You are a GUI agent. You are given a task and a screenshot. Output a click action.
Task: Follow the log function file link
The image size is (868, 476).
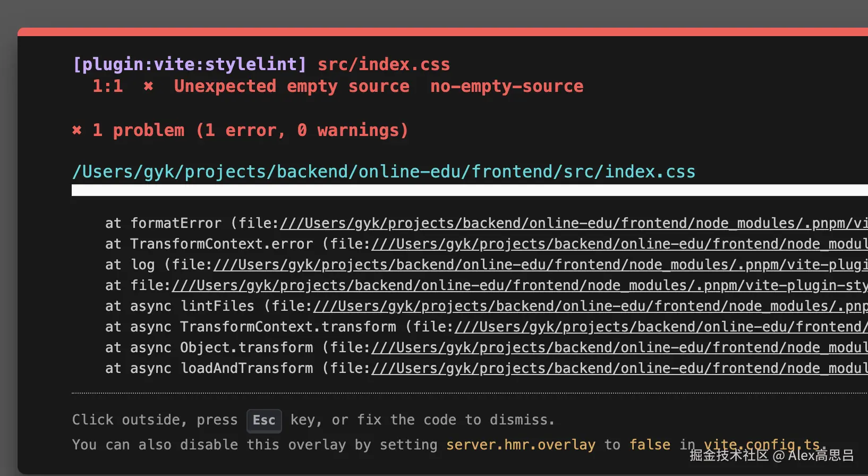pyautogui.click(x=540, y=265)
